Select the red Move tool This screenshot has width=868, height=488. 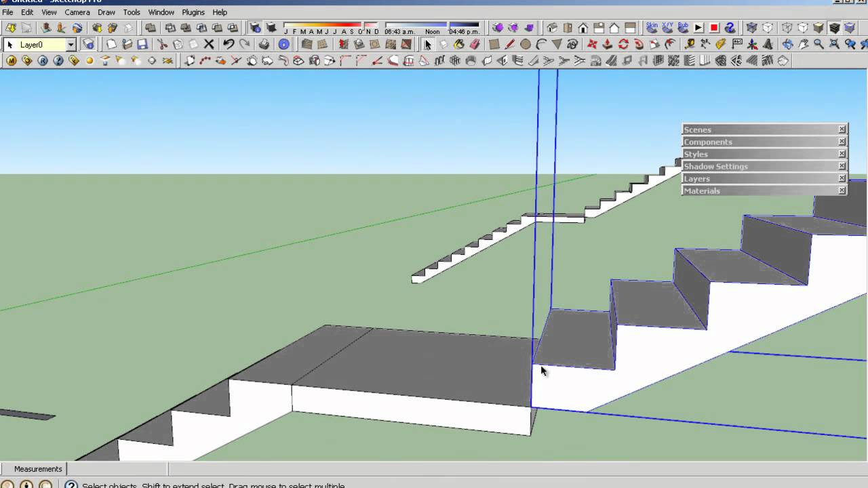coord(592,45)
